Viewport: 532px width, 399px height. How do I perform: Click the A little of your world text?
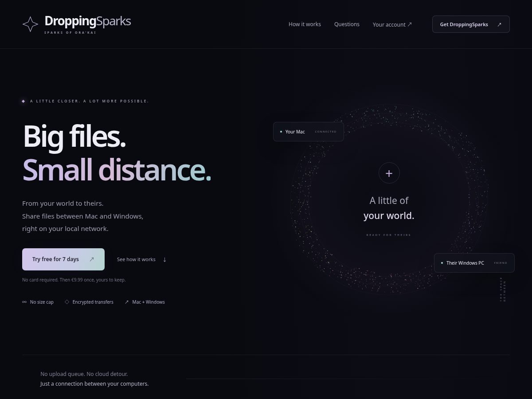pos(389,208)
